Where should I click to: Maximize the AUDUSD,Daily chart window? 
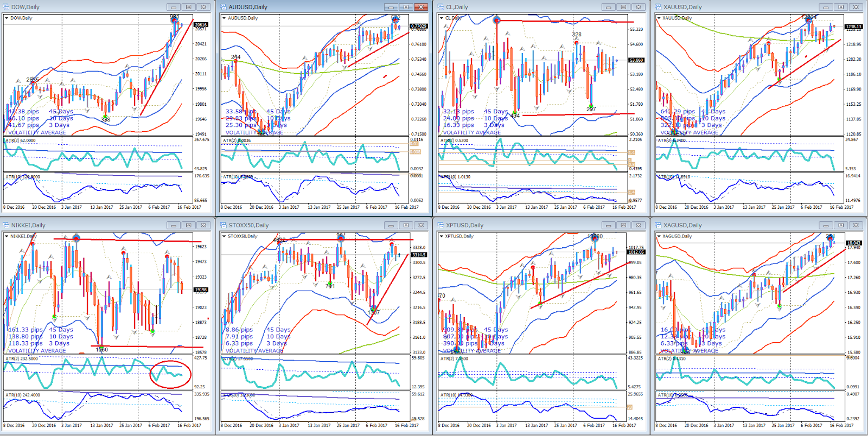point(406,7)
